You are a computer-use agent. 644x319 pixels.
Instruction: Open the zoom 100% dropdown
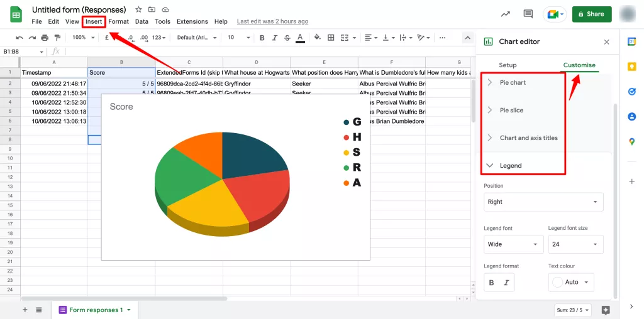84,37
